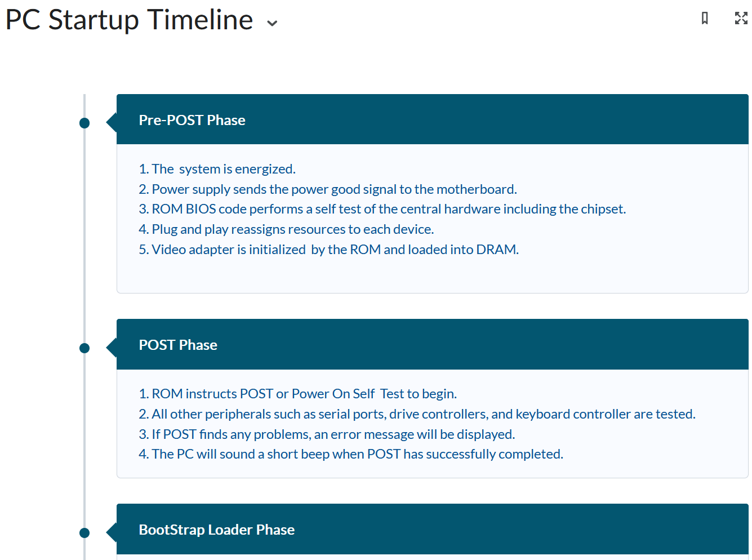The height and width of the screenshot is (560, 752).
Task: Select the BootStrap Loader Phase timeline dot
Action: pos(84,533)
